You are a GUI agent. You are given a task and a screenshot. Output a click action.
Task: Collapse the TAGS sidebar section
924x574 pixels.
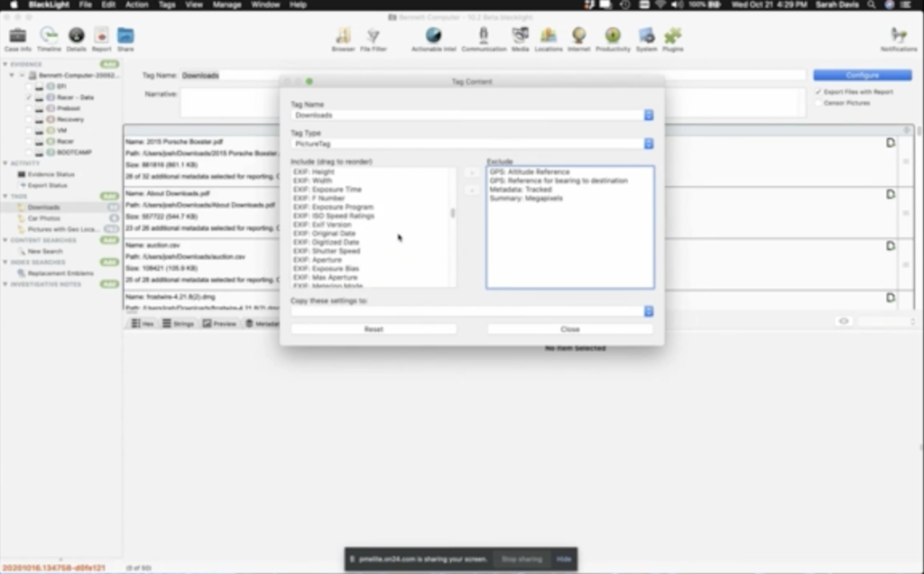click(5, 196)
